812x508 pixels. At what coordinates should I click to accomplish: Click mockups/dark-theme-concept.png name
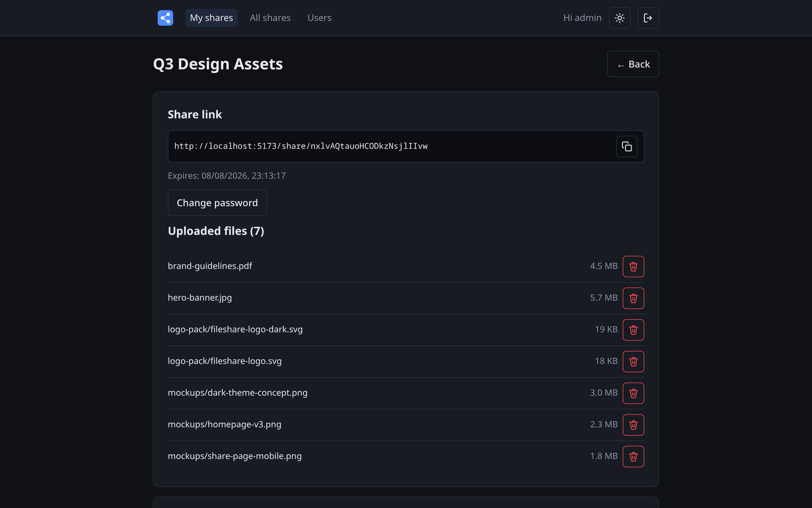[238, 392]
